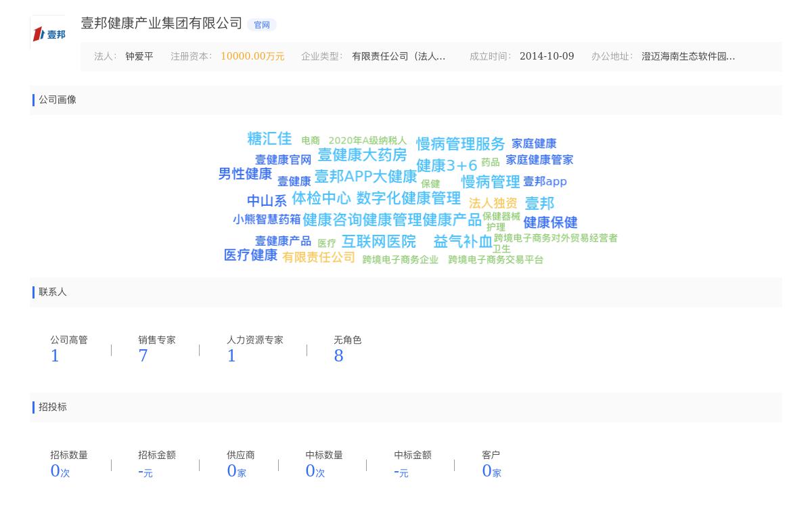Click office address 澄迈海南生态软件园
The height and width of the screenshot is (509, 812).
(688, 57)
